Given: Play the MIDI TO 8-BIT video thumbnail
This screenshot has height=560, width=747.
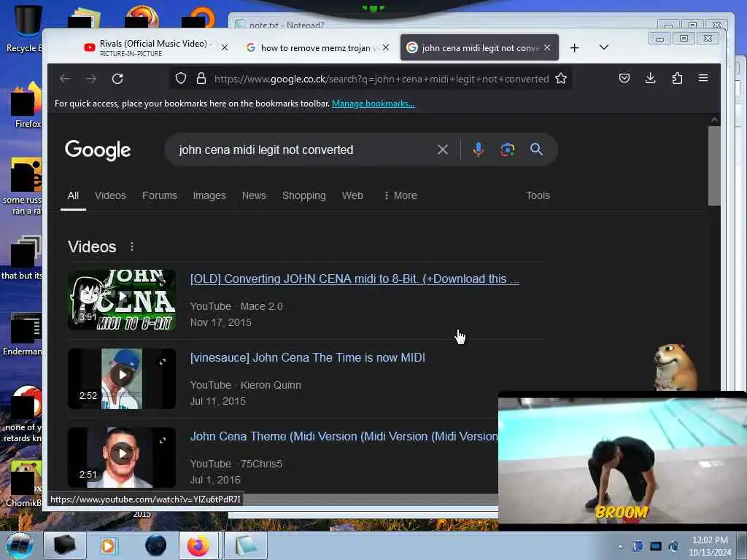Looking at the screenshot, I should (x=122, y=300).
